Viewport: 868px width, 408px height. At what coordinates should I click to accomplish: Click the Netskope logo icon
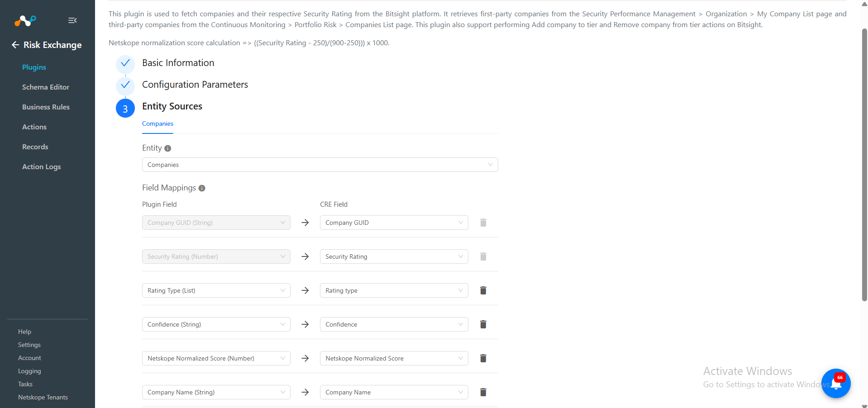tap(25, 20)
